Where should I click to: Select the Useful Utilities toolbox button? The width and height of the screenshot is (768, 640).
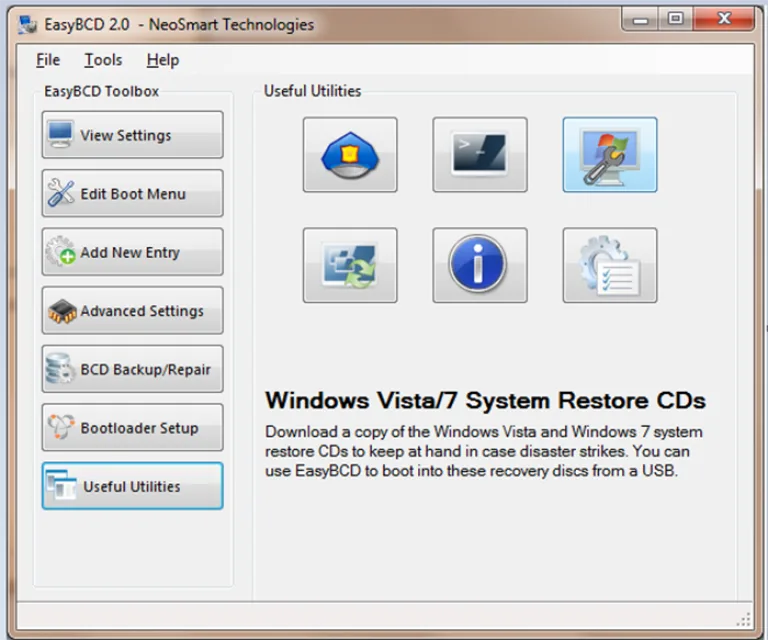133,486
